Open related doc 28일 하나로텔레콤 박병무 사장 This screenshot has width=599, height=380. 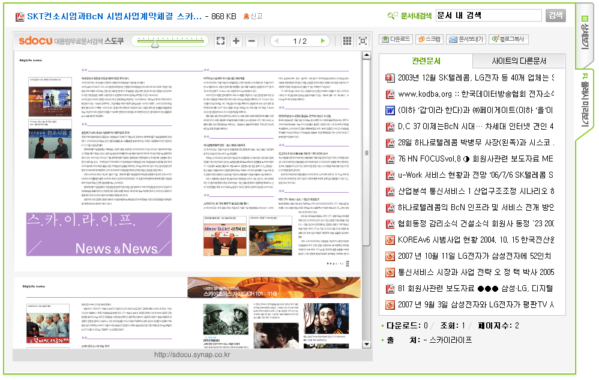click(475, 143)
